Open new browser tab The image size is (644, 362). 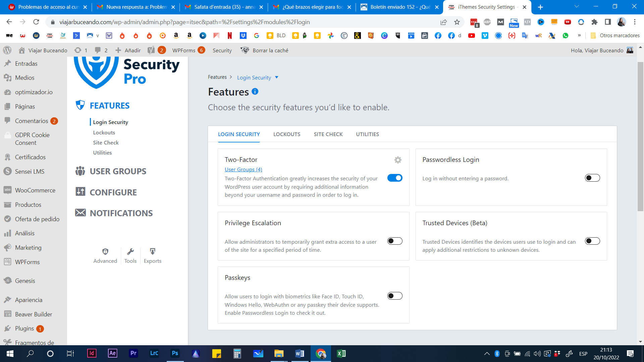click(540, 7)
